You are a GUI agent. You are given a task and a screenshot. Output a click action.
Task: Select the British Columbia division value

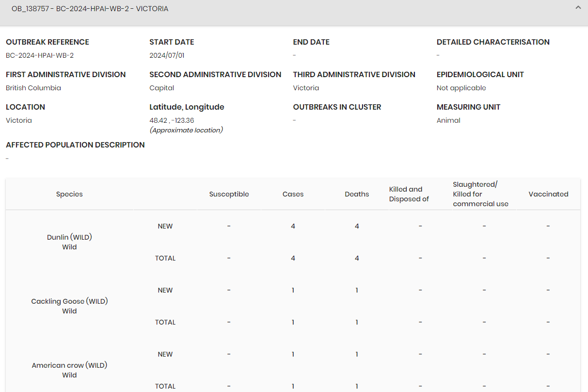(33, 88)
